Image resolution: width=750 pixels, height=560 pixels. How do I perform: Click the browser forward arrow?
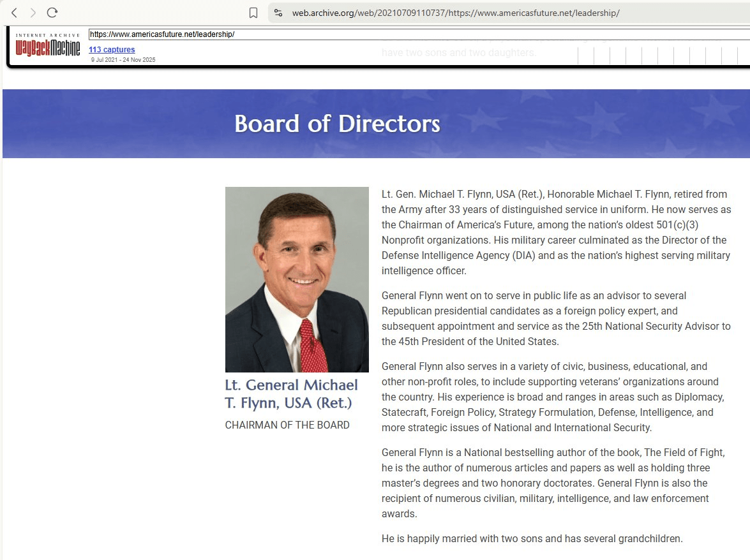point(33,13)
